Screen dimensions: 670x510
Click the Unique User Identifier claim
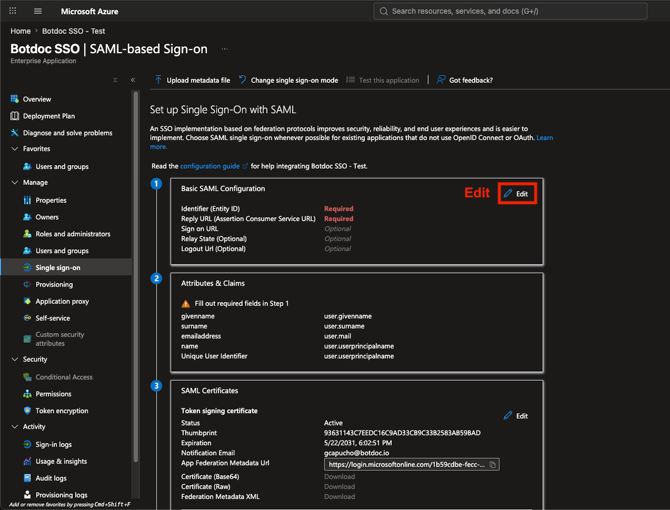(x=214, y=356)
